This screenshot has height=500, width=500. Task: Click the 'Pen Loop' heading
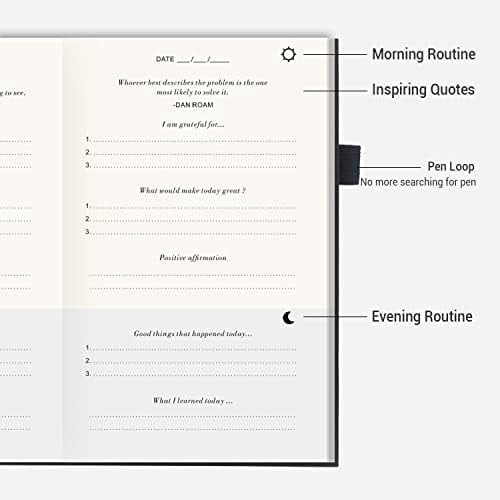click(x=451, y=166)
